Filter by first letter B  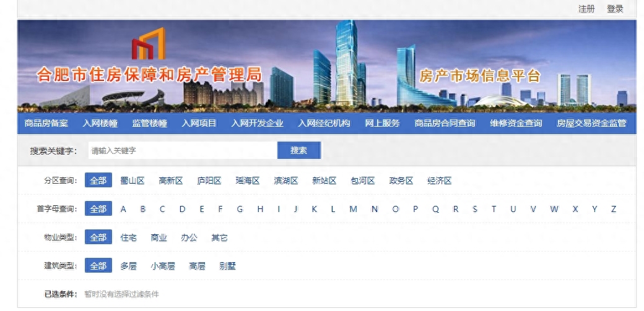coord(143,209)
